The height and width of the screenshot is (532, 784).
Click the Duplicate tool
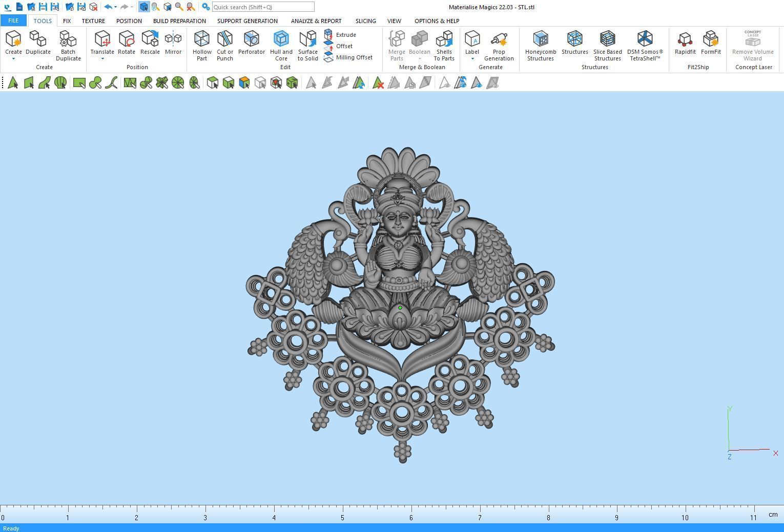pyautogui.click(x=38, y=42)
